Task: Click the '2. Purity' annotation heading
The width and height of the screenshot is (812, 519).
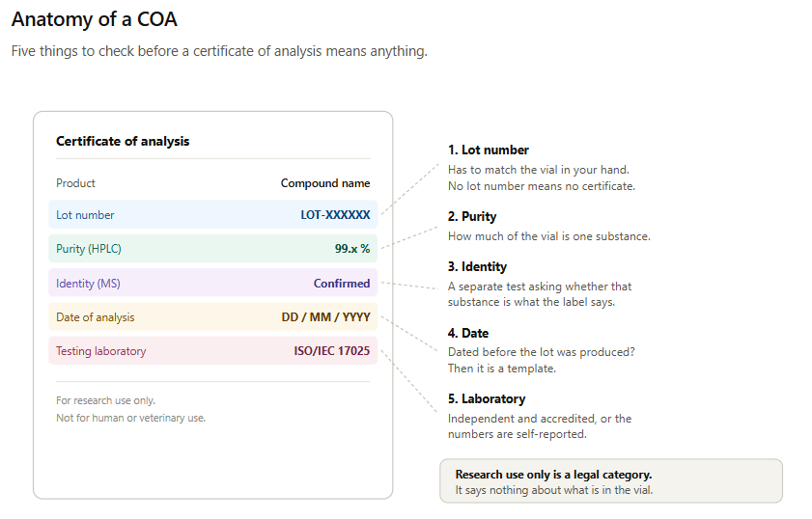Action: 472,217
